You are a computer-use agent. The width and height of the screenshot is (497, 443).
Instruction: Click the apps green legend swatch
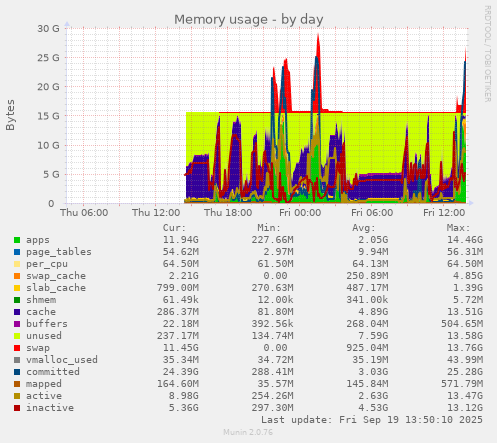(x=17, y=240)
